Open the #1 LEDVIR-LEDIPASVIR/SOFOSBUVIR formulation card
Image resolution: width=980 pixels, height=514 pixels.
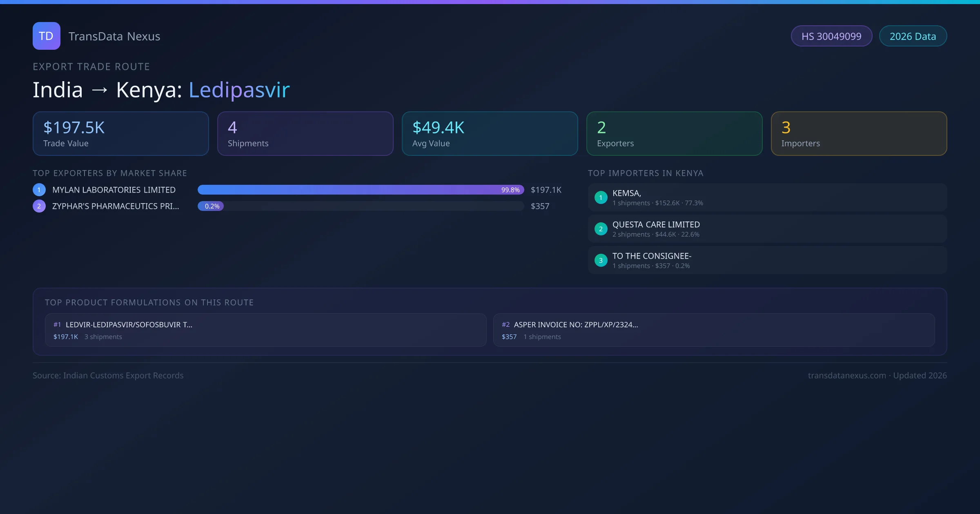(x=265, y=330)
